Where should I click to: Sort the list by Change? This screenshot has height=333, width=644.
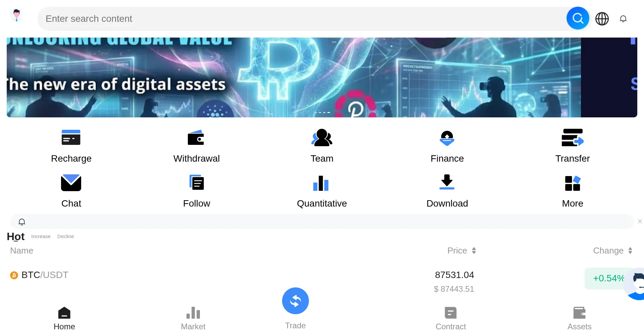tap(612, 251)
